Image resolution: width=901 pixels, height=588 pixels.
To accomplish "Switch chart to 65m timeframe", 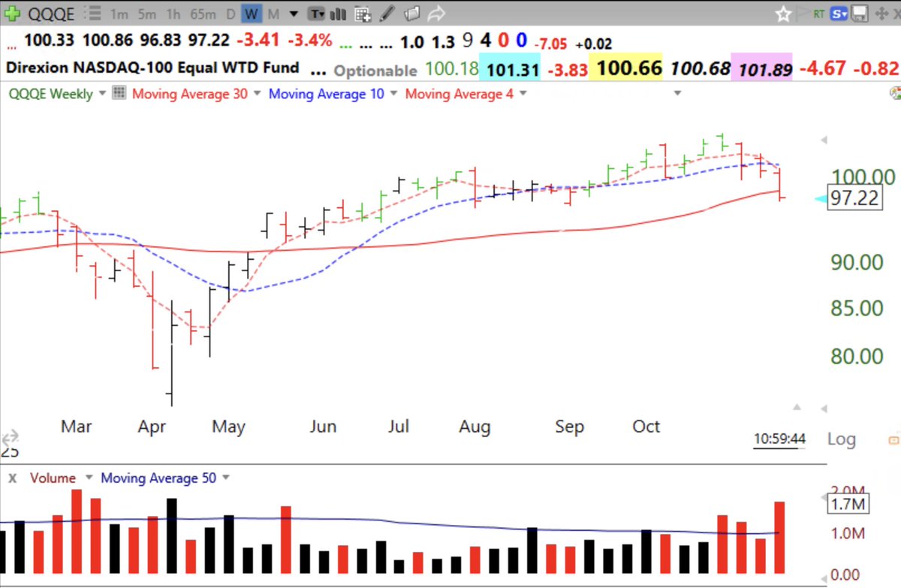I will (x=203, y=14).
